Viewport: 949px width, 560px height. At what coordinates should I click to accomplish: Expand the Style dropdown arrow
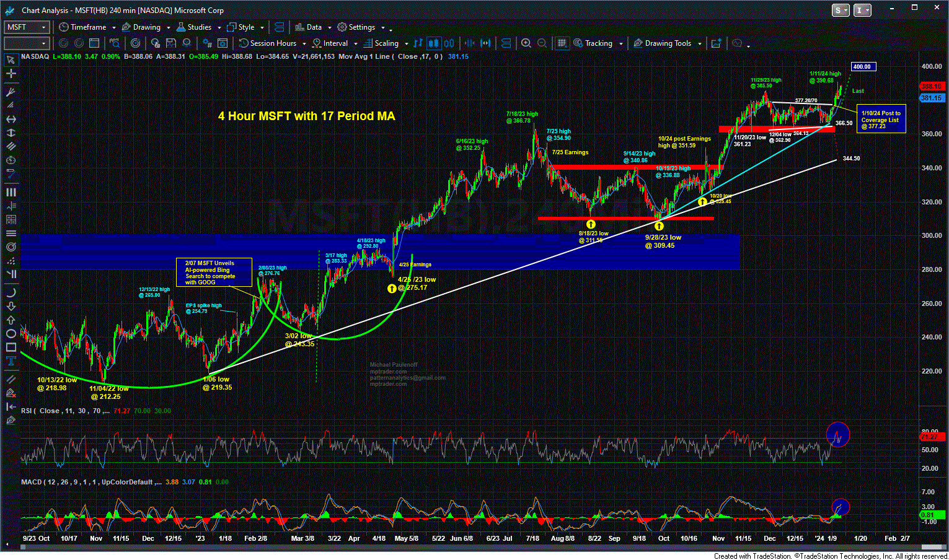(262, 27)
